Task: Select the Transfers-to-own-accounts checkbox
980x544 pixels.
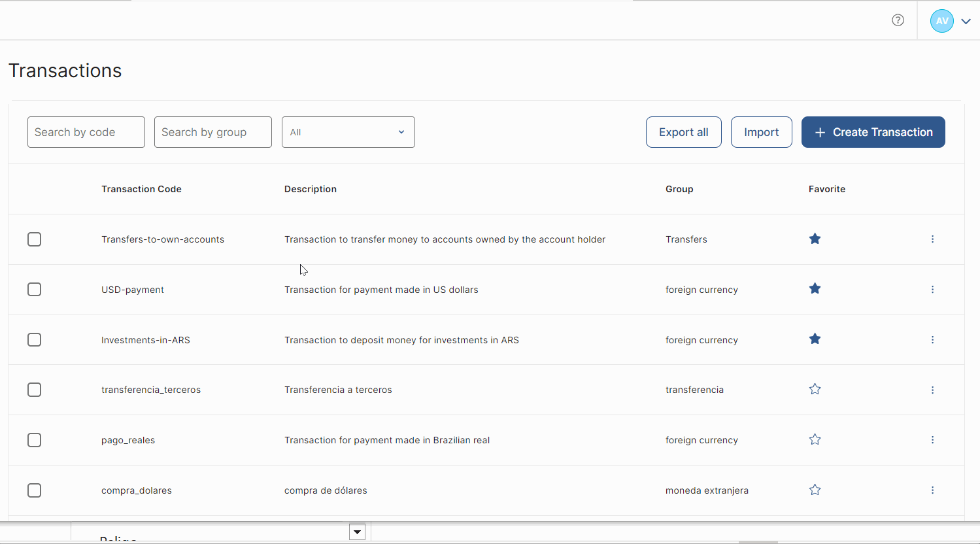Action: pyautogui.click(x=35, y=239)
